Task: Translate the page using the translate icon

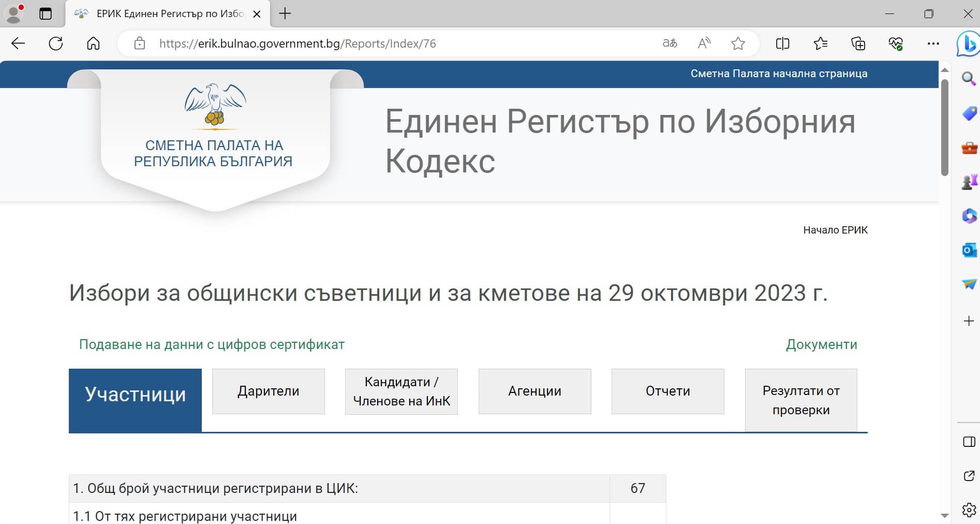Action: point(670,43)
